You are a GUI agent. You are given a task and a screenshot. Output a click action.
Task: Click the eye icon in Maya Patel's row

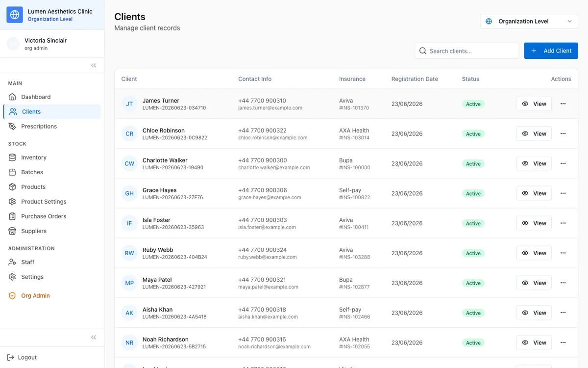[x=525, y=283]
